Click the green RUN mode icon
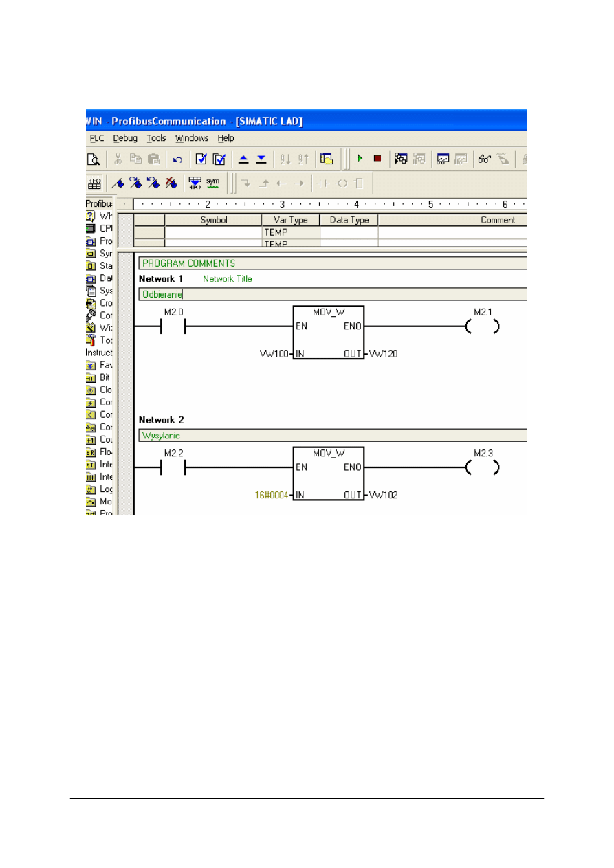 coord(360,159)
